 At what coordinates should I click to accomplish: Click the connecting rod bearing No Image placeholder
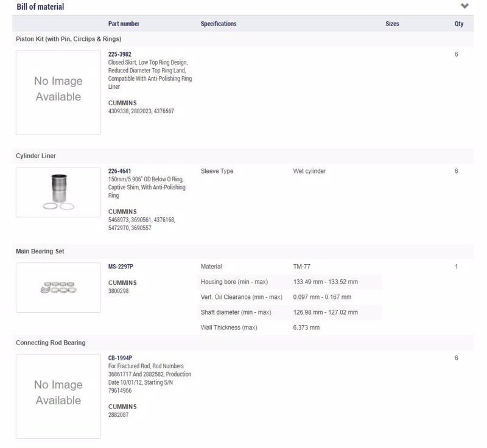(x=58, y=396)
